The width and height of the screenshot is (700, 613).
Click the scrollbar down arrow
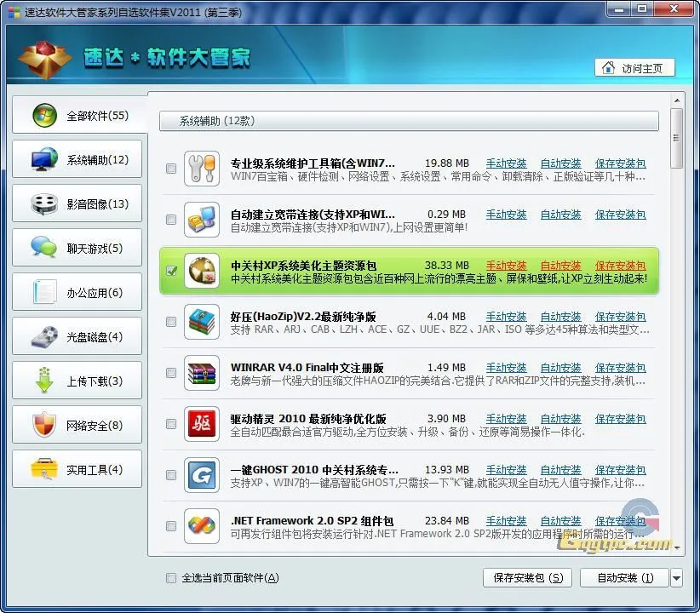pos(676,549)
